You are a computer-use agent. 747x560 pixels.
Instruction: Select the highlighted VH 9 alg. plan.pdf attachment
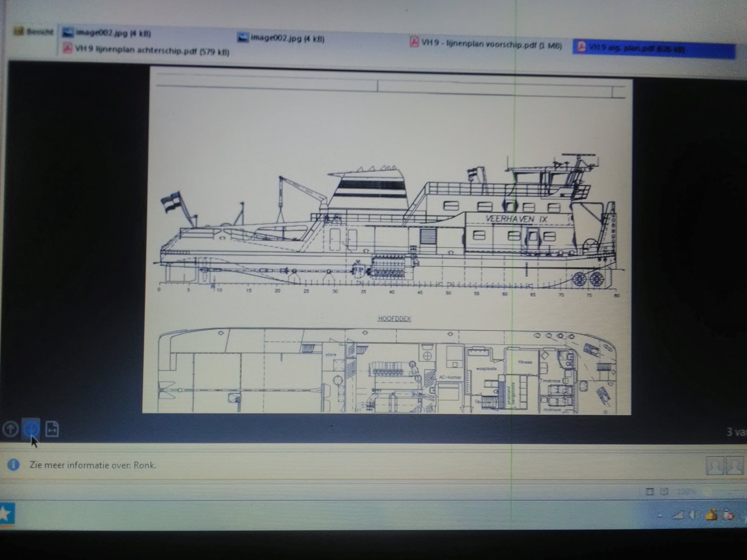(654, 49)
